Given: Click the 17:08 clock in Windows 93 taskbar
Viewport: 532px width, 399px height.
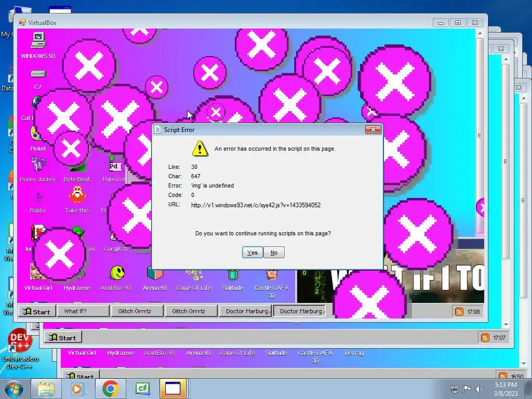Looking at the screenshot, I should 473,312.
